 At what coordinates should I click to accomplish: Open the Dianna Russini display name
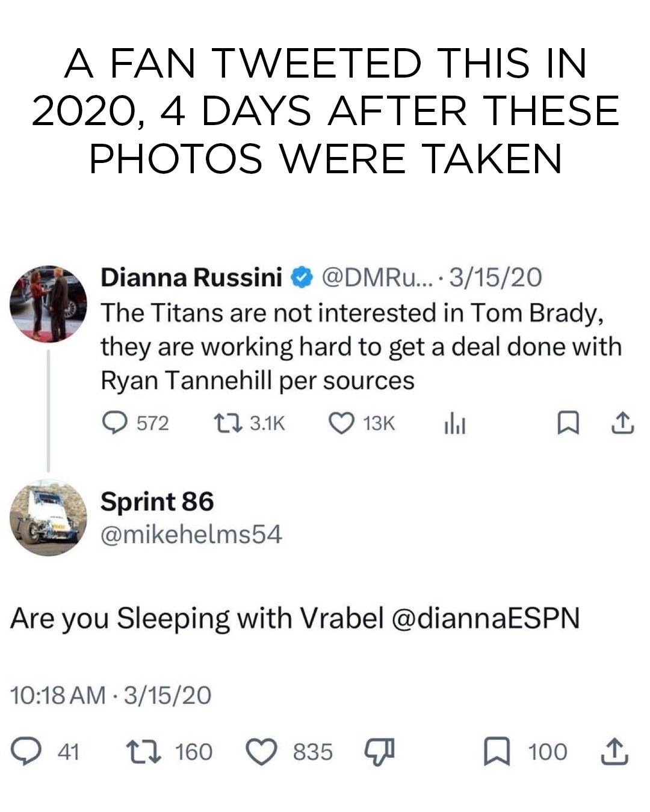tap(191, 277)
